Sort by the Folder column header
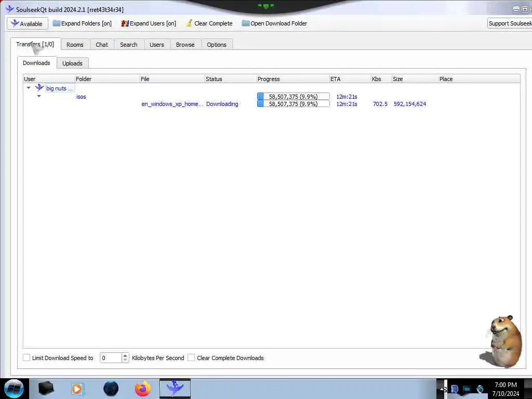 (x=107, y=79)
